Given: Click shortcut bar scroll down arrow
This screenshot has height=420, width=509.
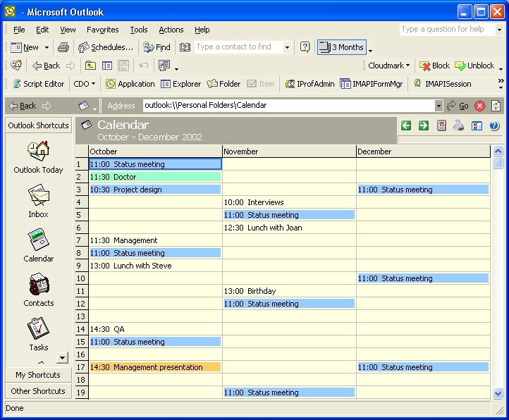Looking at the screenshot, I should [62, 358].
